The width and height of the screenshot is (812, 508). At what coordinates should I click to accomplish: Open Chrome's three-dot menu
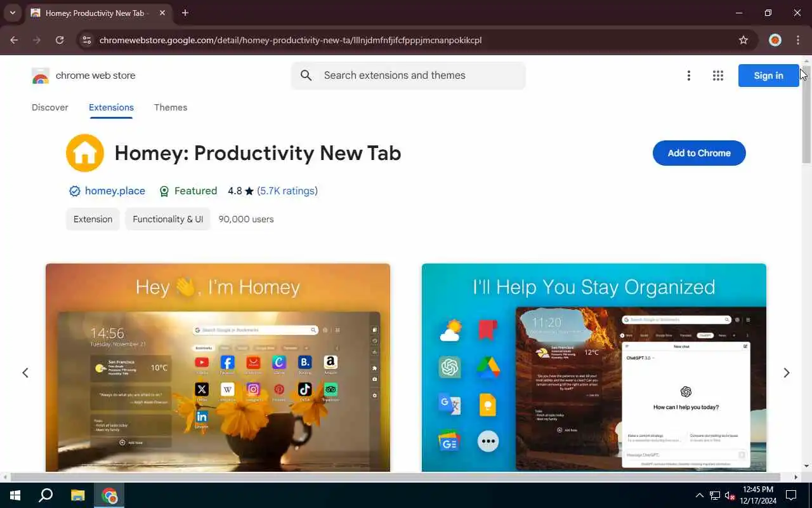click(x=798, y=40)
